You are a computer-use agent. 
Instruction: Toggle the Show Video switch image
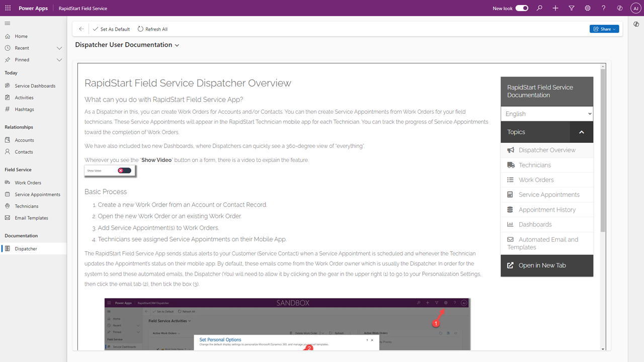pyautogui.click(x=124, y=170)
